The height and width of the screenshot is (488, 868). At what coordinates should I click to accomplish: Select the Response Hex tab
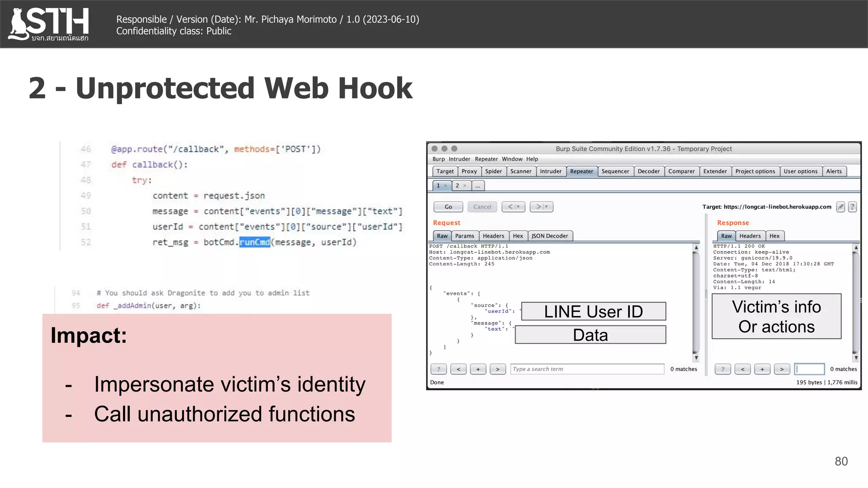[x=775, y=236]
